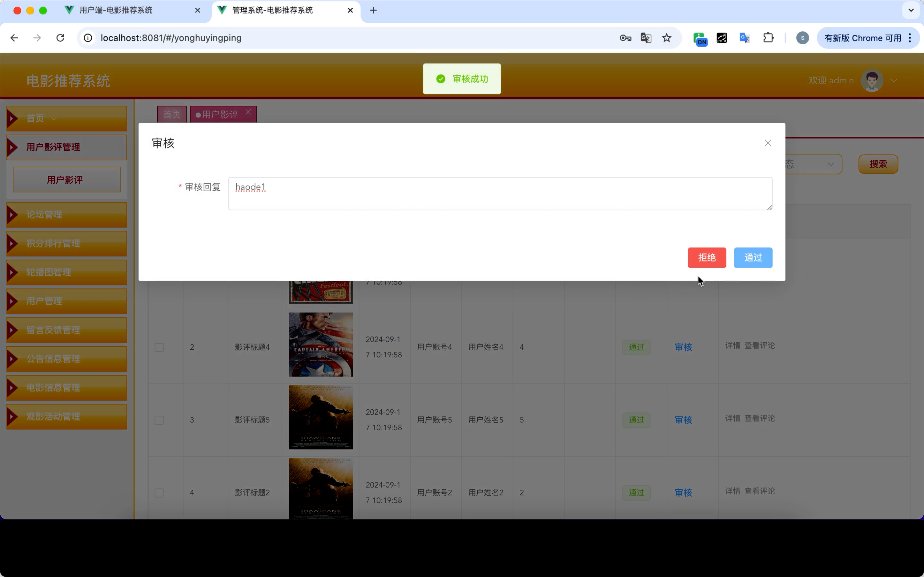Open the Extensions puzzle menu

click(768, 38)
